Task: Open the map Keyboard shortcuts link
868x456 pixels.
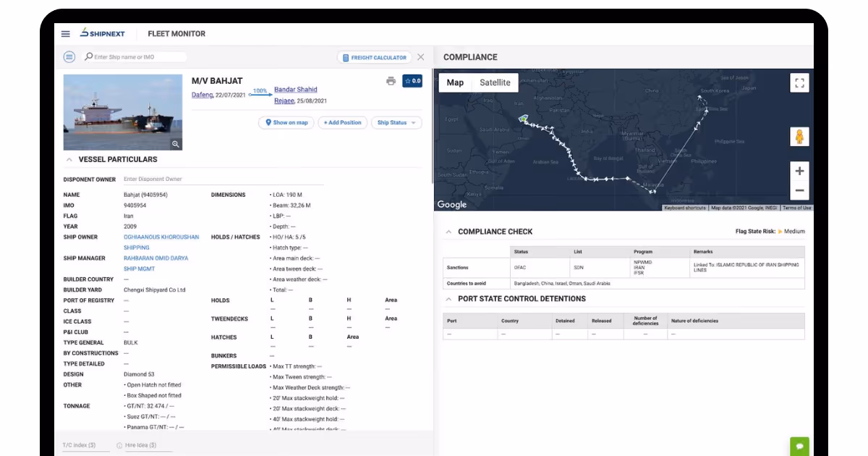Action: [685, 208]
